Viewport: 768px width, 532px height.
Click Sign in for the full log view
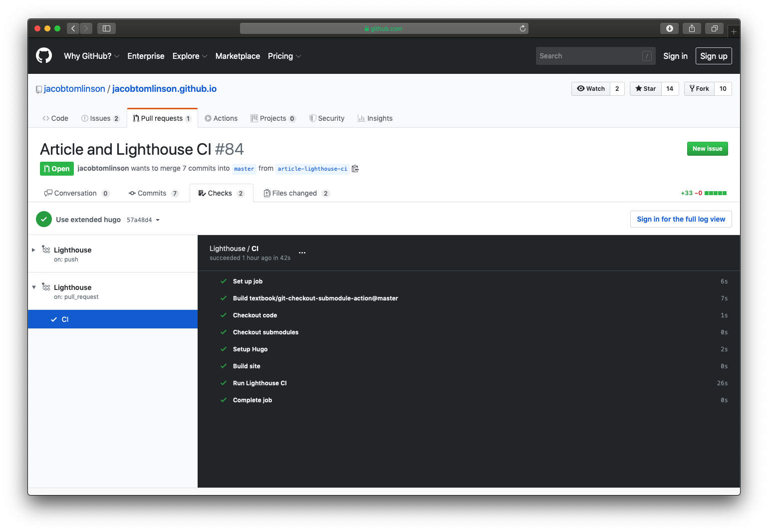click(x=681, y=219)
